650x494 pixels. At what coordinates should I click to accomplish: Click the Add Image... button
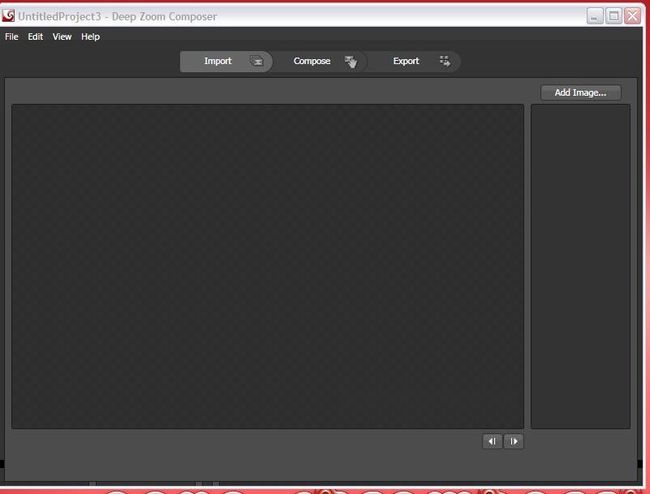coord(581,92)
